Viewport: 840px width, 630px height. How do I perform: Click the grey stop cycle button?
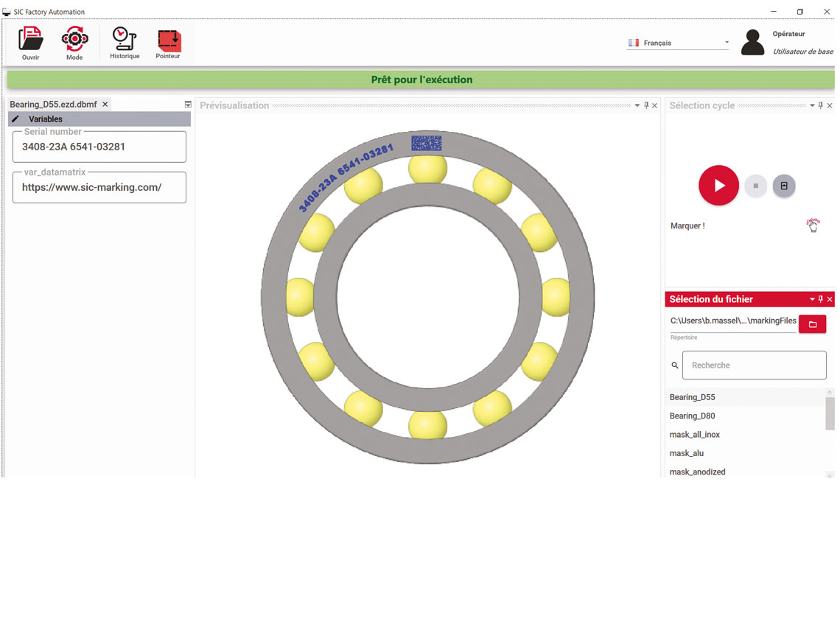click(x=755, y=186)
